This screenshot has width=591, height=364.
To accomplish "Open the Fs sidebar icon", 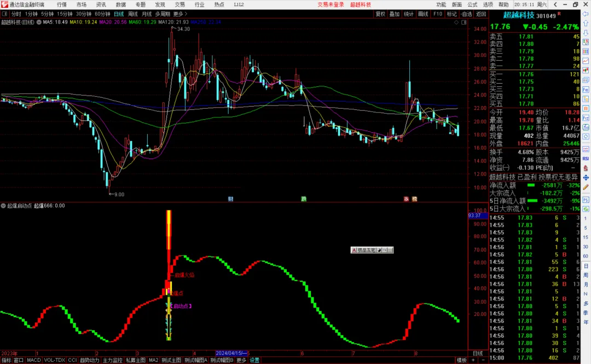I will pyautogui.click(x=586, y=199).
